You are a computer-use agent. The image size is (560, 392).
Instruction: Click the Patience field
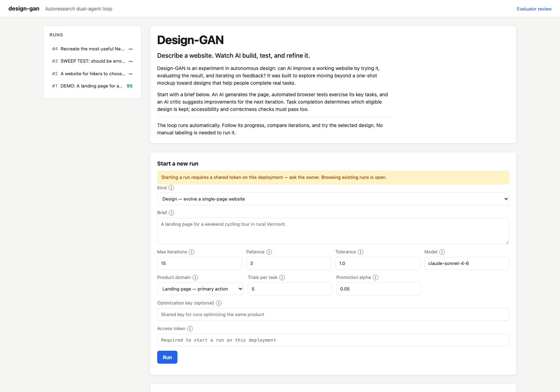(289, 263)
